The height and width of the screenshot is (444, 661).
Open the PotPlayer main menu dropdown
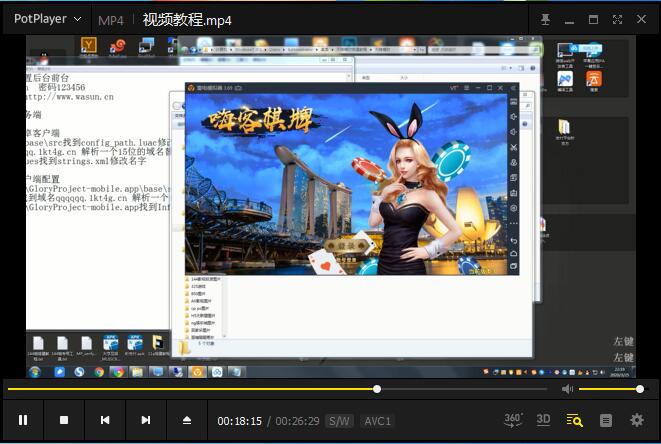point(47,19)
